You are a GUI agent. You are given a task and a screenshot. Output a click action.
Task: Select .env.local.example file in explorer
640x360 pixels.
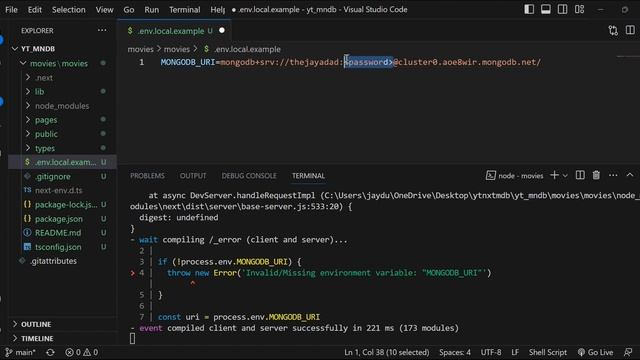click(x=62, y=162)
